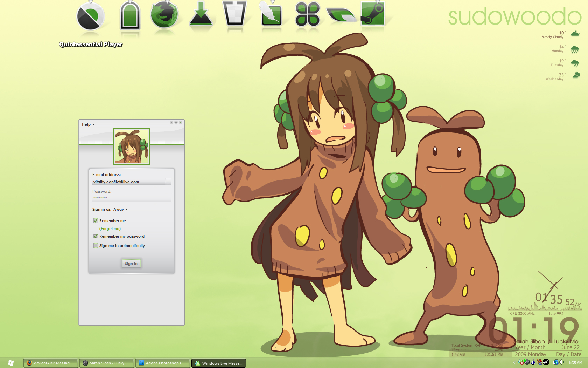The image size is (588, 368).
Task: Click the Sign in button
Action: (131, 264)
